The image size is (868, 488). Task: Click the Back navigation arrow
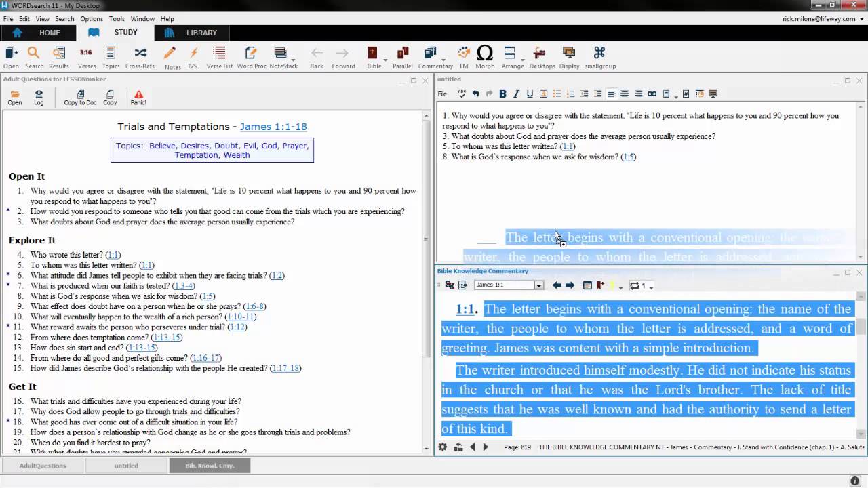[x=317, y=58]
